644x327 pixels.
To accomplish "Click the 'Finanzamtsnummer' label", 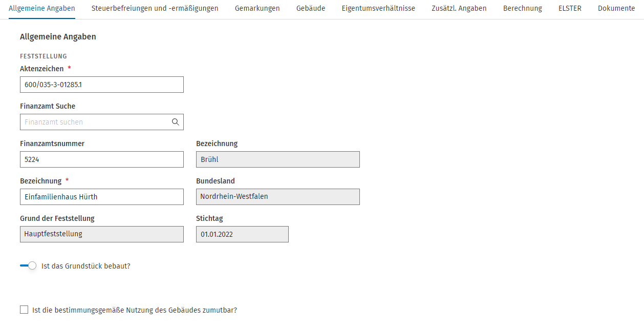I will (x=52, y=144).
